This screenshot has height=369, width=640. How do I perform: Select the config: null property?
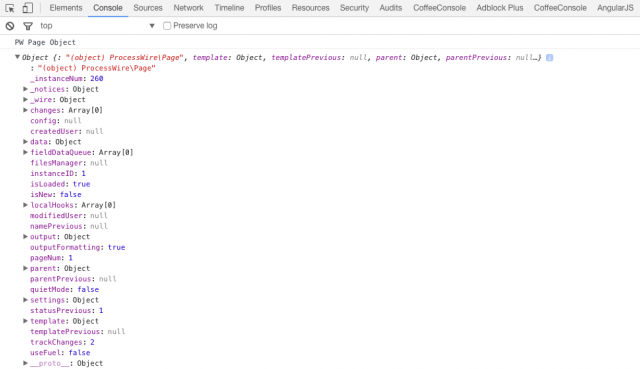pyautogui.click(x=56, y=121)
